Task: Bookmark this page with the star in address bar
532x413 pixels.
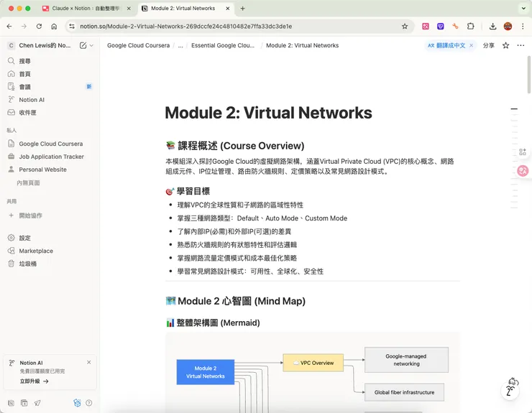Action: 405,27
